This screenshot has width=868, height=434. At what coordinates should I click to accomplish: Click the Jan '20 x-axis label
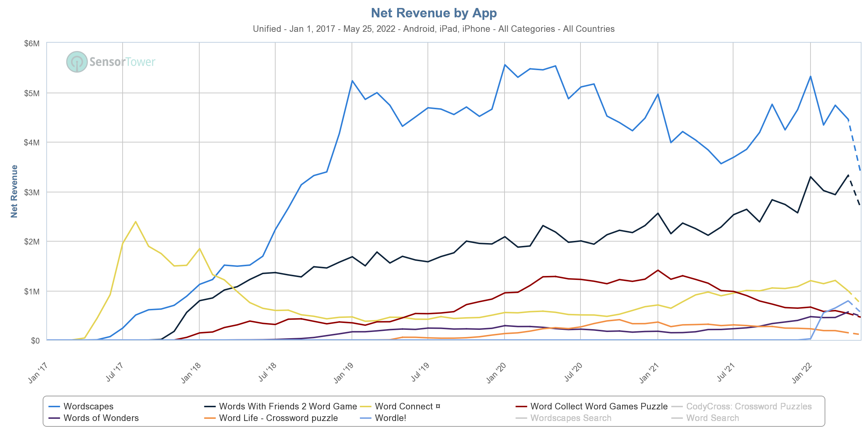[496, 373]
